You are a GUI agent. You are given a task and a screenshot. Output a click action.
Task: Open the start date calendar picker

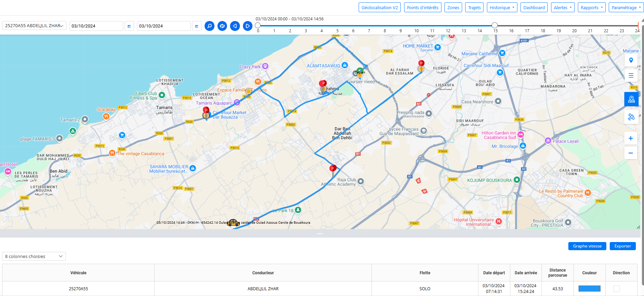coord(129,26)
